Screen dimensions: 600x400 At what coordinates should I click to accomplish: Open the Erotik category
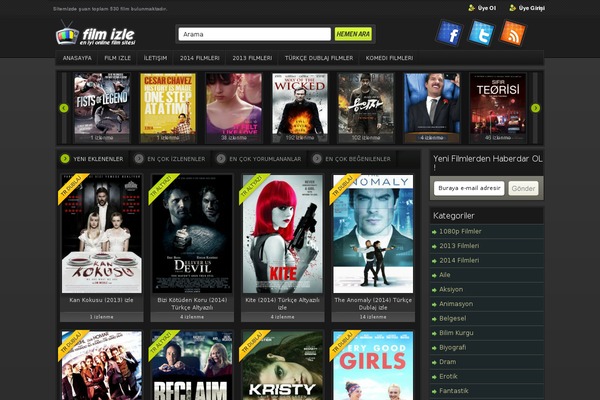[487, 377]
